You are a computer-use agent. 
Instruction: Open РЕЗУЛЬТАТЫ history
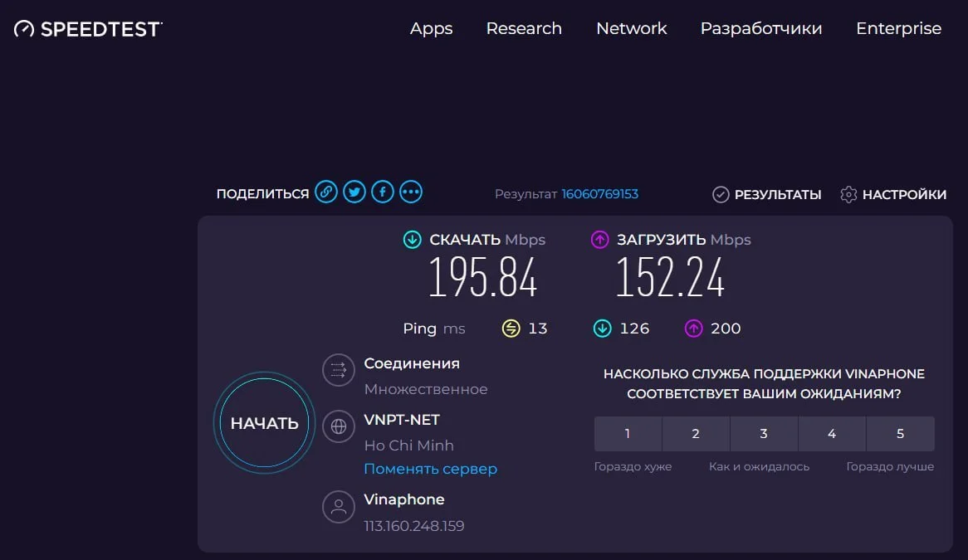point(778,194)
